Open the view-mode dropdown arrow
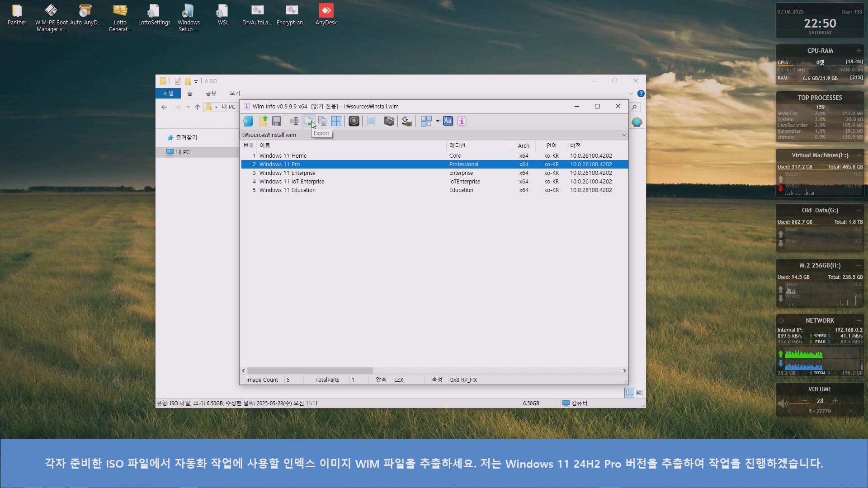Screen dimensions: 868x488 click(438, 121)
